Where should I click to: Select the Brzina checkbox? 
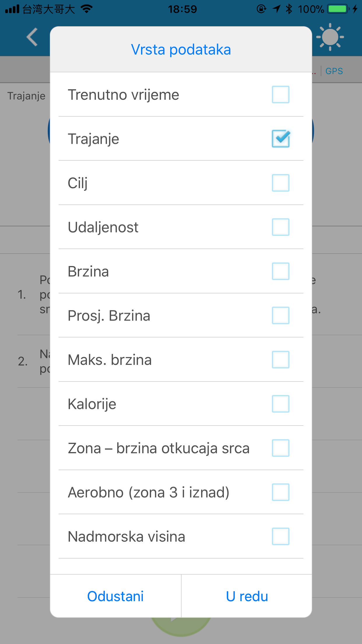coord(280,271)
